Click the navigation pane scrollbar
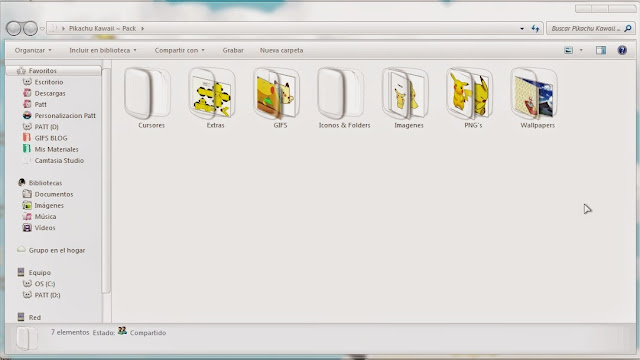This screenshot has height=360, width=640. pyautogui.click(x=106, y=180)
